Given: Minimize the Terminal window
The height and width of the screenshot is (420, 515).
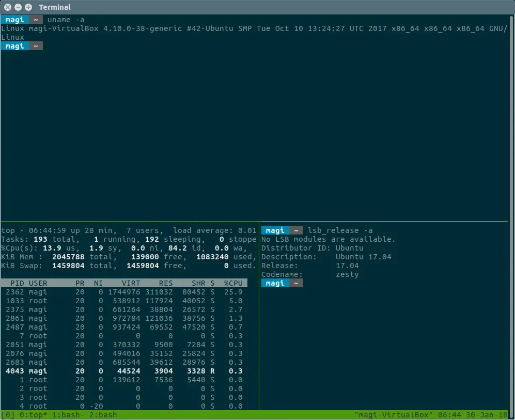Looking at the screenshot, I should pyautogui.click(x=18, y=7).
